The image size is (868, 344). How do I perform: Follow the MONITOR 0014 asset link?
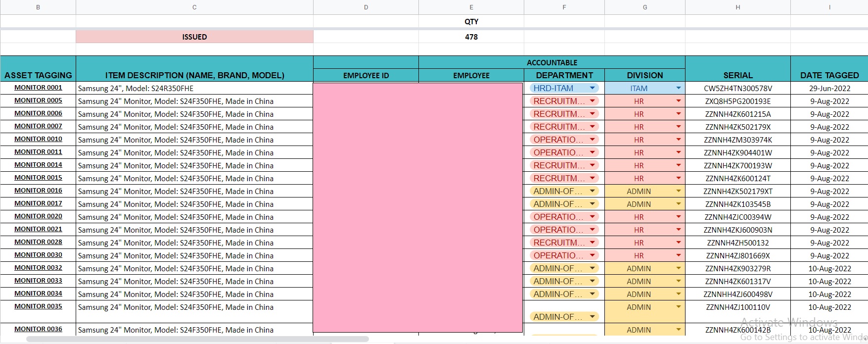(38, 165)
